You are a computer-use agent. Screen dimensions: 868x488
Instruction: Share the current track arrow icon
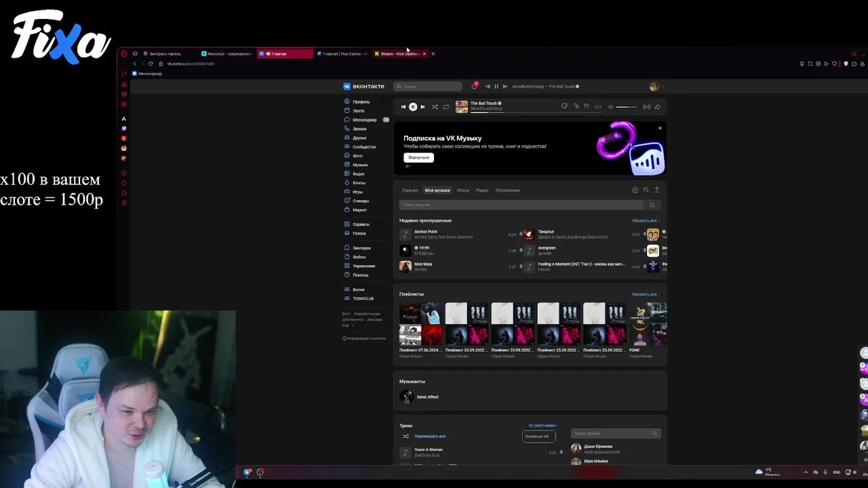pos(657,106)
